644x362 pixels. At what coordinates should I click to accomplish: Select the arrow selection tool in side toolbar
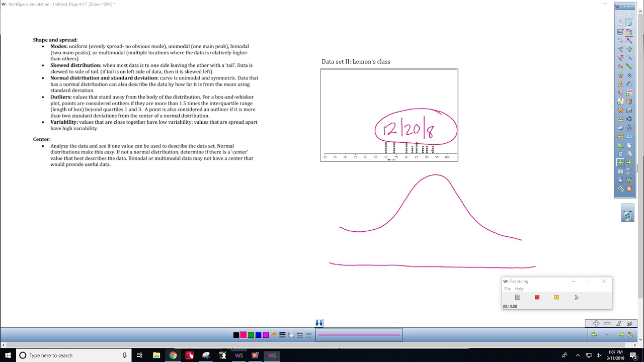point(620,40)
